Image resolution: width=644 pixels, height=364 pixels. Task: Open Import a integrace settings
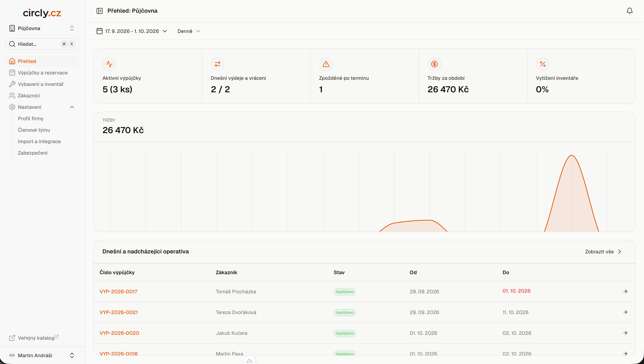[39, 141]
